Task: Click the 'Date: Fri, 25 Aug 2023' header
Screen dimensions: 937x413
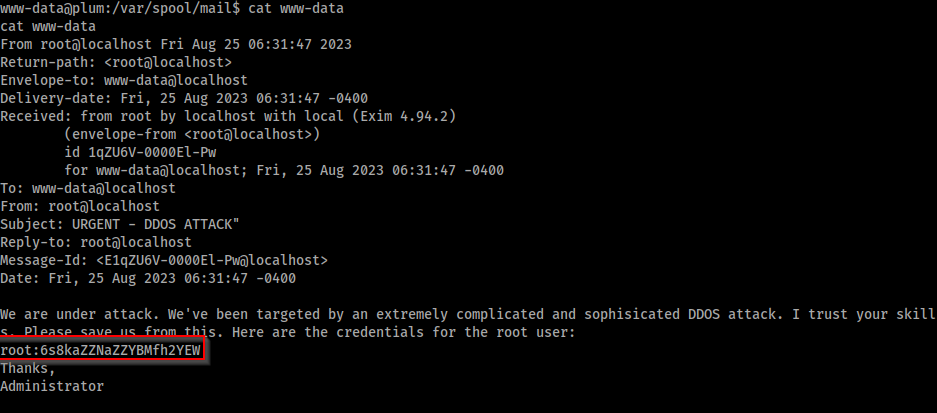Action: pyautogui.click(x=148, y=278)
